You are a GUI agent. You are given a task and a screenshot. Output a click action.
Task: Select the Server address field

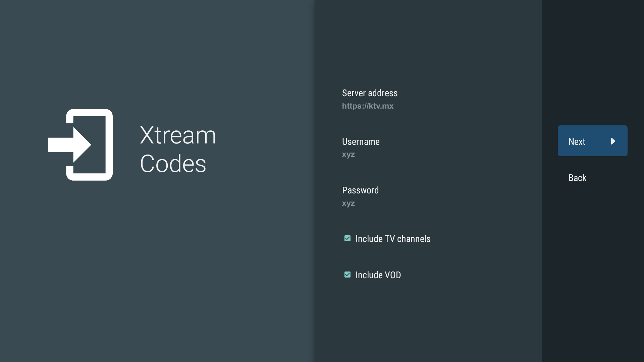coord(428,99)
